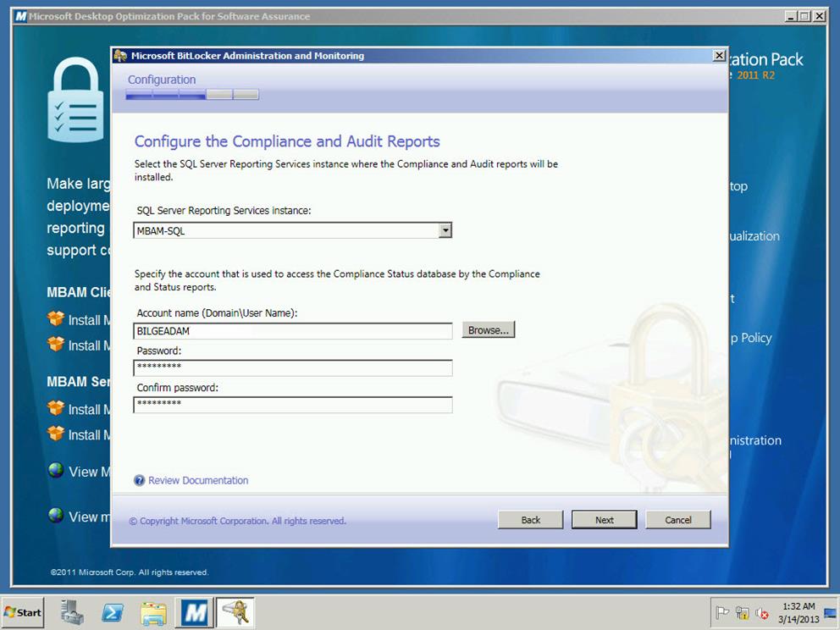Screen dimensions: 840x630
Task: Maximize the Microsoft Desktop Optimization Pack window
Action: pyautogui.click(x=804, y=16)
